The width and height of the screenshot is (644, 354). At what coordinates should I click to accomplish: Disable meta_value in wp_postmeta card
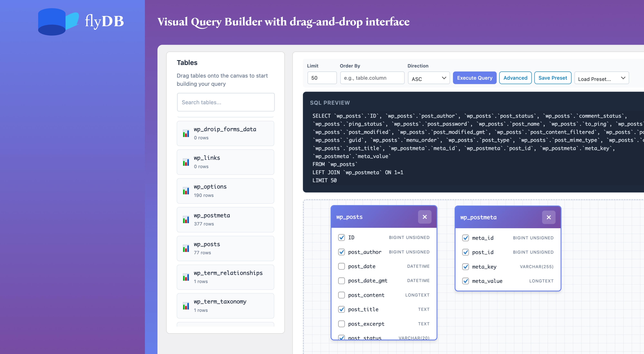465,281
